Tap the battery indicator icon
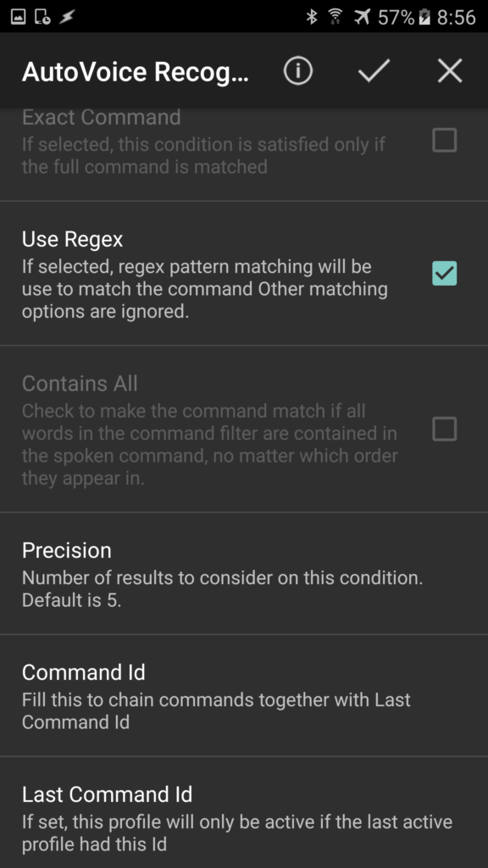Viewport: 488px width, 868px height. (424, 17)
